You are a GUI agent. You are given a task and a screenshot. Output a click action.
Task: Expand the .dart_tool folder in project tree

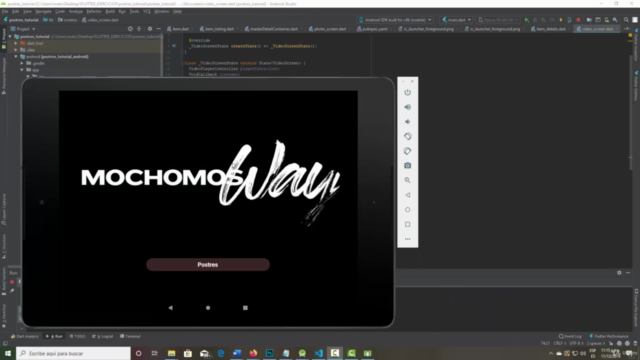16,43
